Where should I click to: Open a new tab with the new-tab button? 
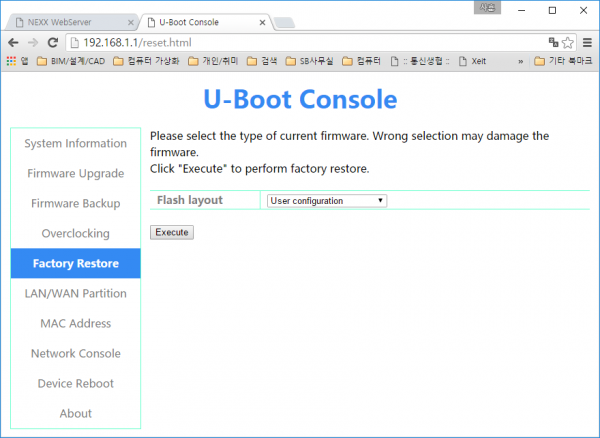[x=284, y=23]
